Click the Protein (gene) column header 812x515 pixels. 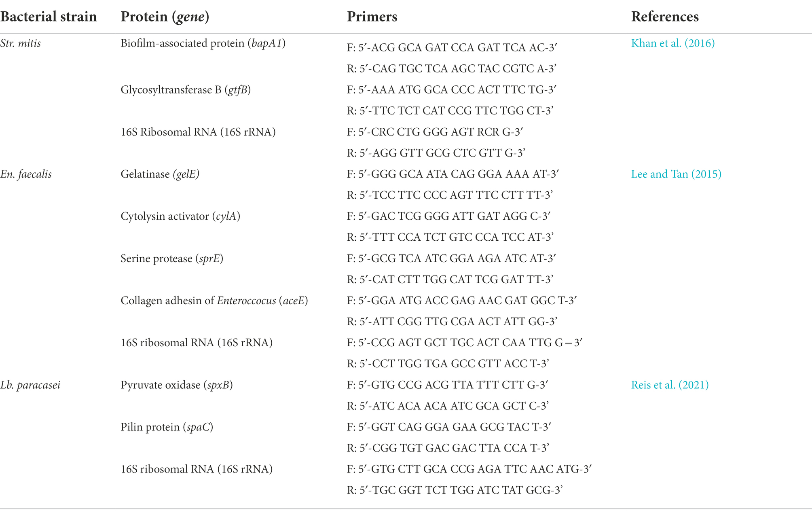[x=165, y=17]
